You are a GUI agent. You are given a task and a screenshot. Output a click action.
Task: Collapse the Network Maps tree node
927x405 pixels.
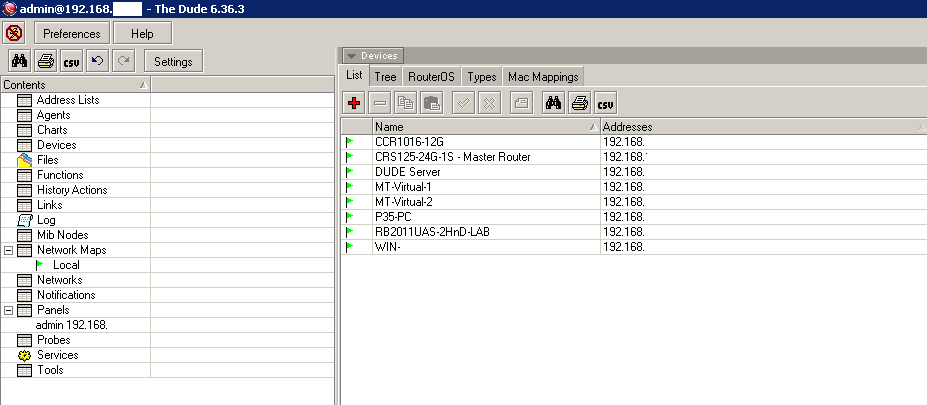(x=8, y=250)
